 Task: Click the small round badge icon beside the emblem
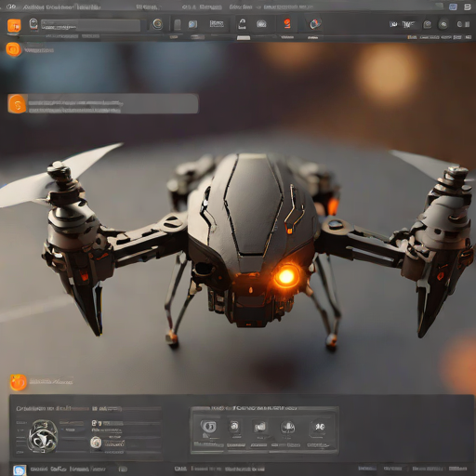96,442
